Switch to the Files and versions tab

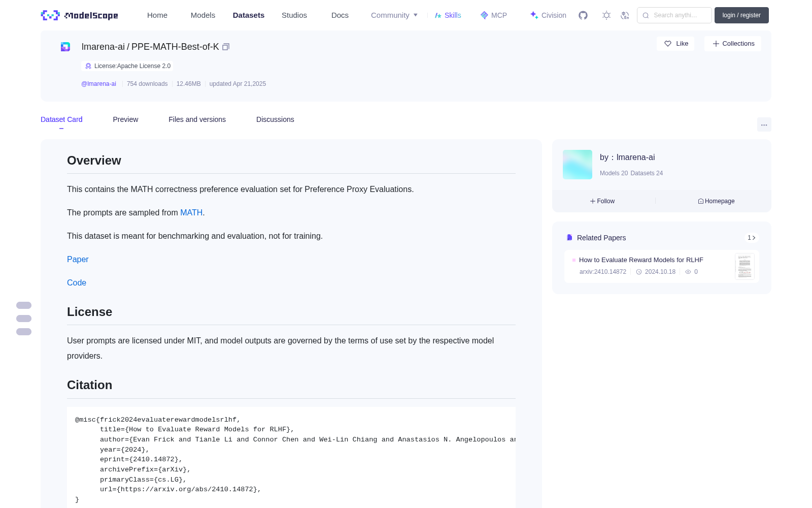point(197,119)
